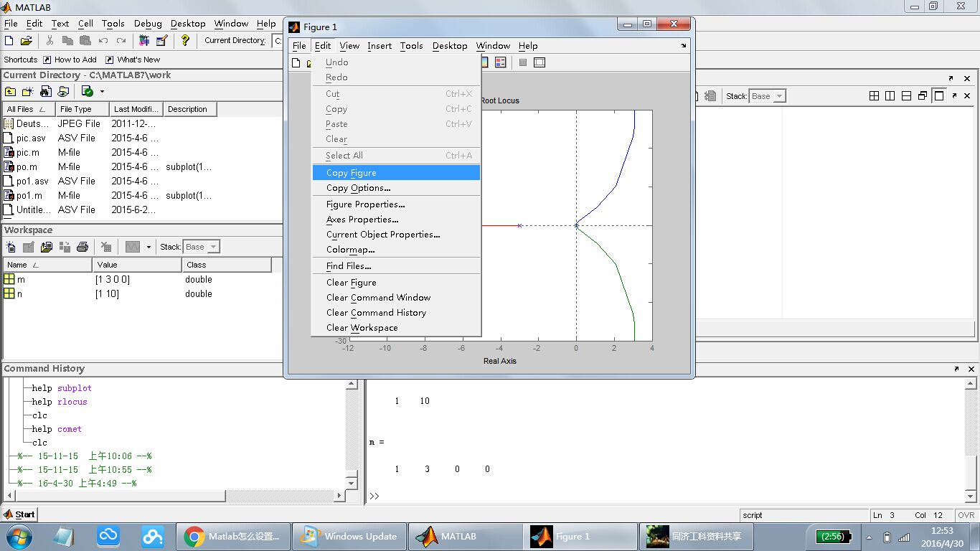Click Print icon in Workspace toolbar
The image size is (980, 551).
[x=83, y=247]
